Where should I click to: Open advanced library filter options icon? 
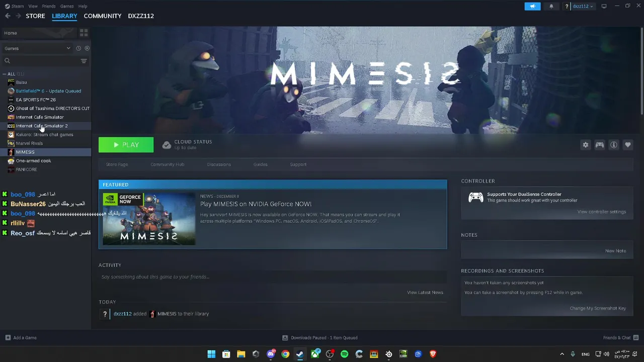point(84,61)
